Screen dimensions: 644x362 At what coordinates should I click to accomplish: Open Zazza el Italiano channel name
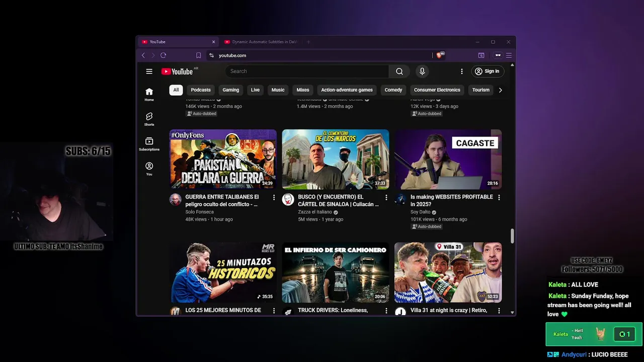[x=315, y=212]
